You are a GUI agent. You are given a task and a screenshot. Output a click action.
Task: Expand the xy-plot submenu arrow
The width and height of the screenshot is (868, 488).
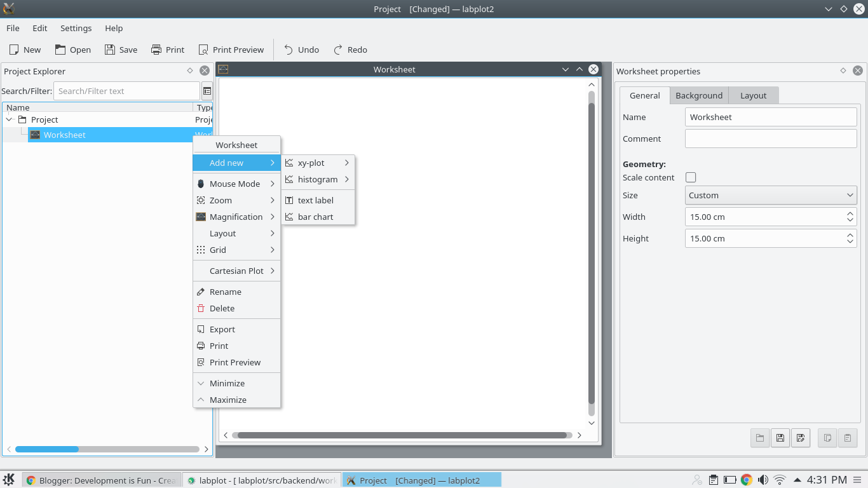347,163
